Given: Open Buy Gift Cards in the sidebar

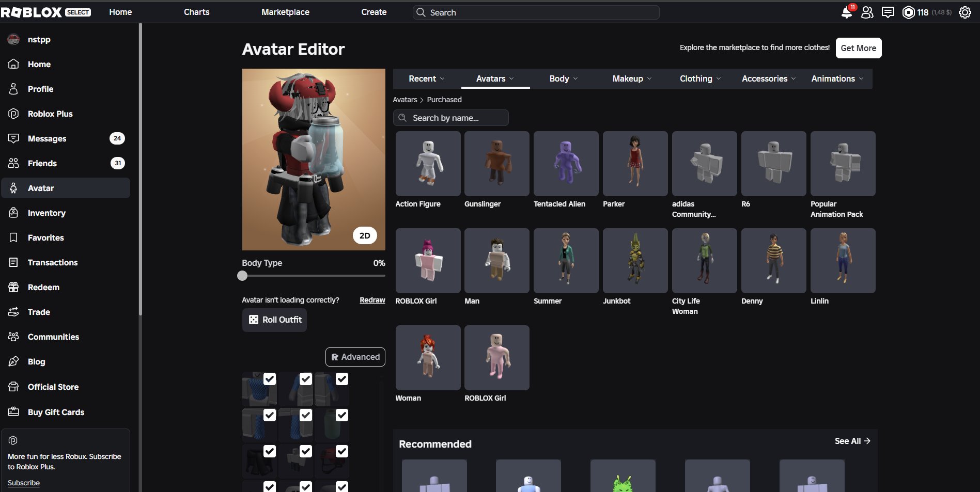Looking at the screenshot, I should (x=66, y=412).
